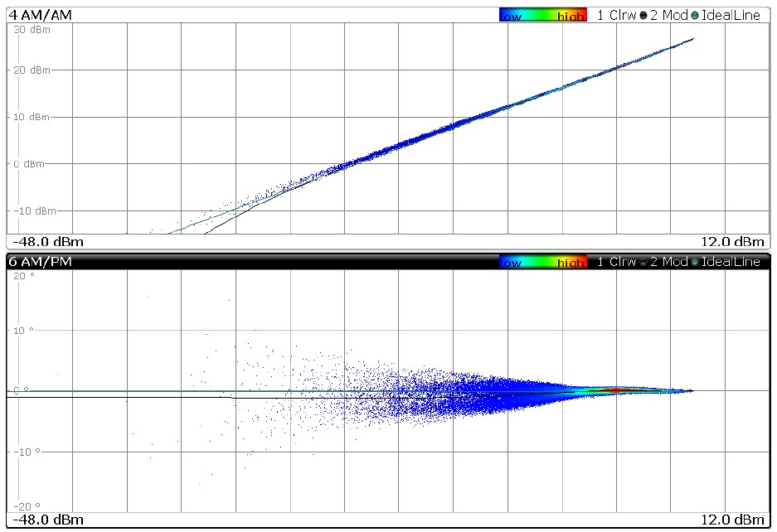This screenshot has height=532, width=777.
Task: Select the 1 Clrw trace label in AM/PM
Action: (x=616, y=262)
